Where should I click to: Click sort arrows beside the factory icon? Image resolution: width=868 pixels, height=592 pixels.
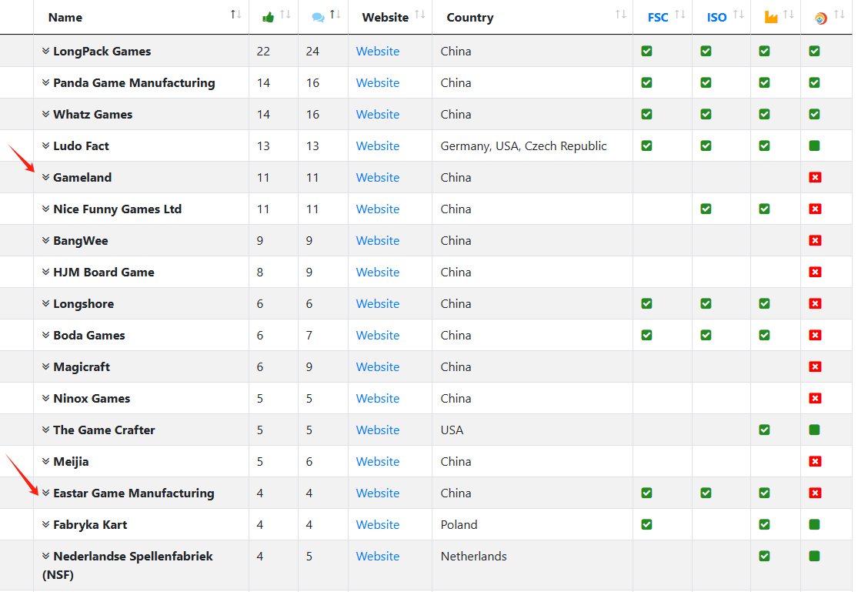[x=788, y=15]
